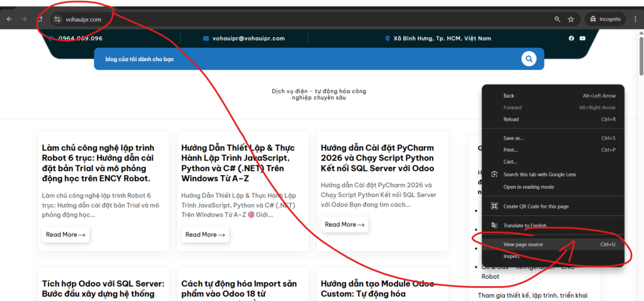The image size is (644, 301).
Task: Bookmark this page with the star icon
Action: [x=571, y=20]
